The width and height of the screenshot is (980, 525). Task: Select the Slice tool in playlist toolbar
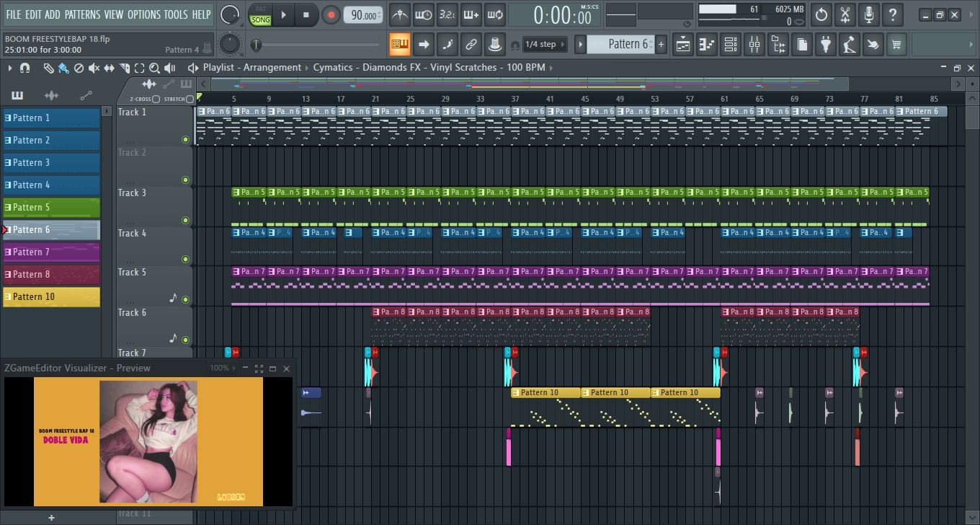point(124,68)
